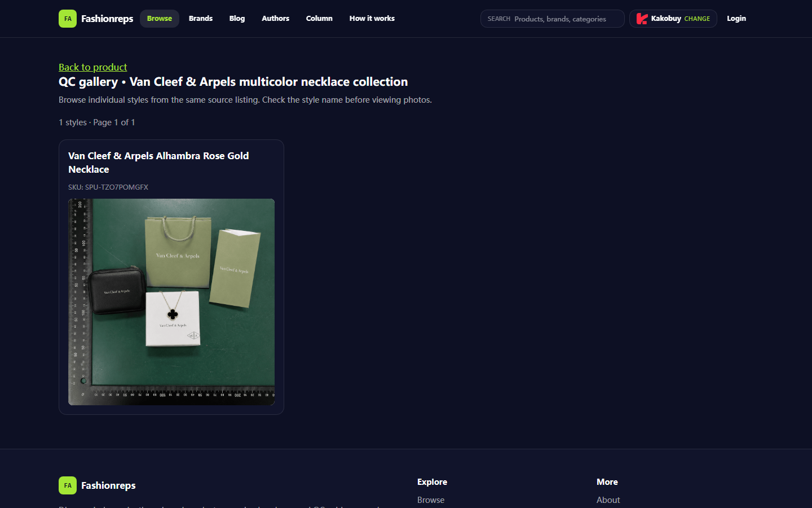The width and height of the screenshot is (812, 508).
Task: Focus the product search field
Action: tap(553, 19)
